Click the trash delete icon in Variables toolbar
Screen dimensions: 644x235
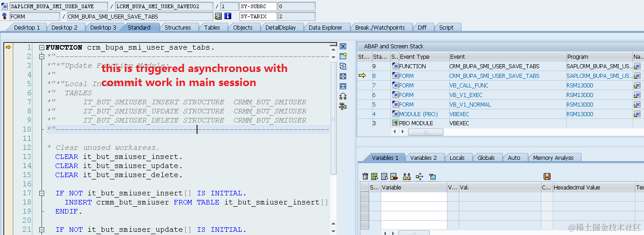pyautogui.click(x=365, y=176)
